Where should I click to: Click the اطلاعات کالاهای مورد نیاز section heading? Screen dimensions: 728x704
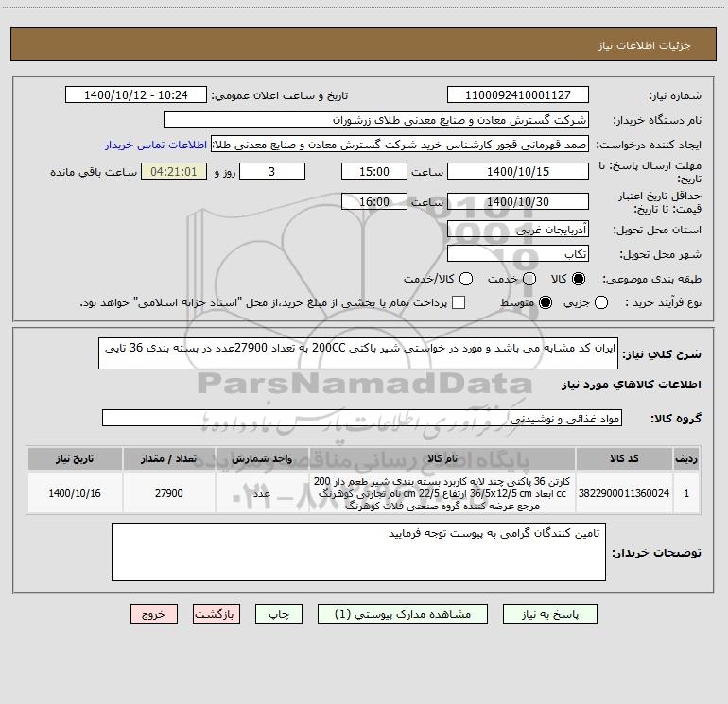[x=632, y=385]
